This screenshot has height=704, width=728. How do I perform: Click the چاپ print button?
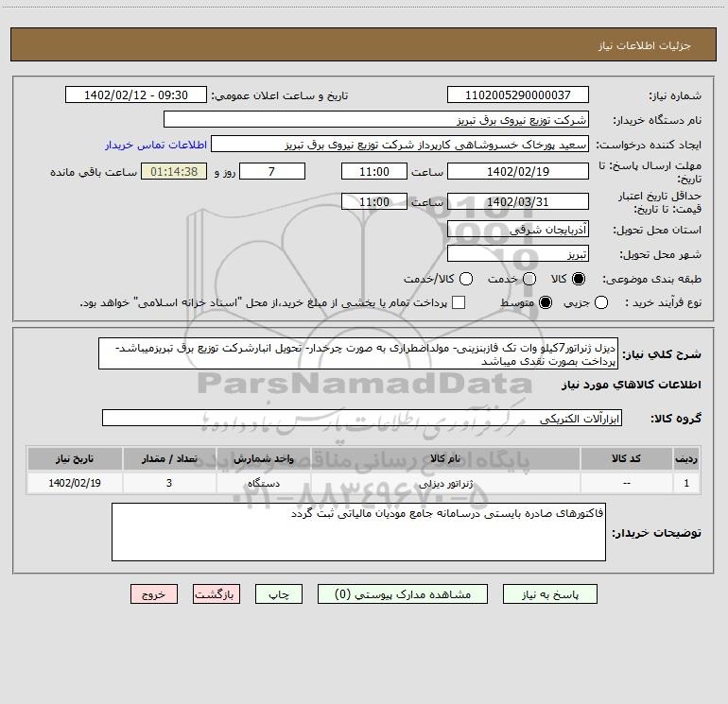(279, 594)
